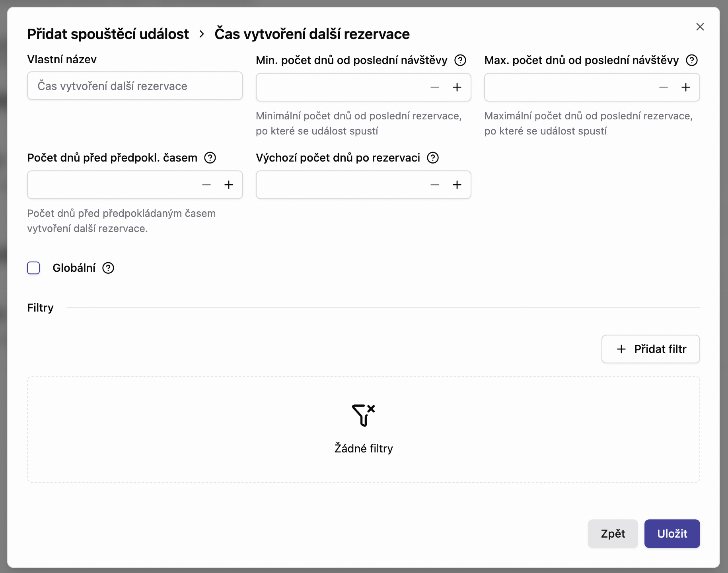Viewport: 728px width, 573px height.
Task: Focus the Vlastní název text field
Action: point(135,86)
